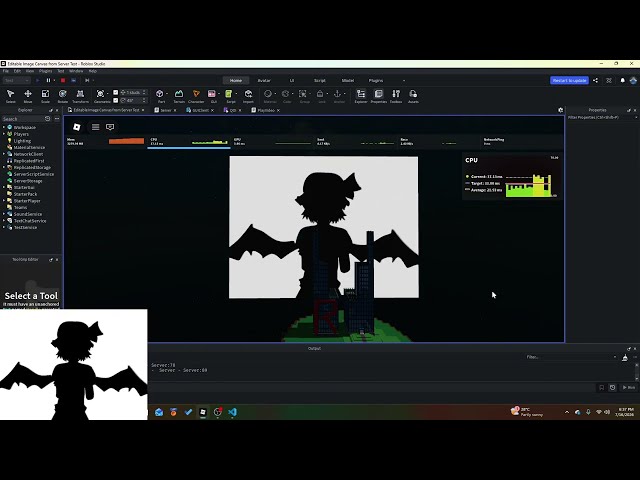Switch to the Plugins ribbon tab
640x480 pixels.
click(376, 80)
